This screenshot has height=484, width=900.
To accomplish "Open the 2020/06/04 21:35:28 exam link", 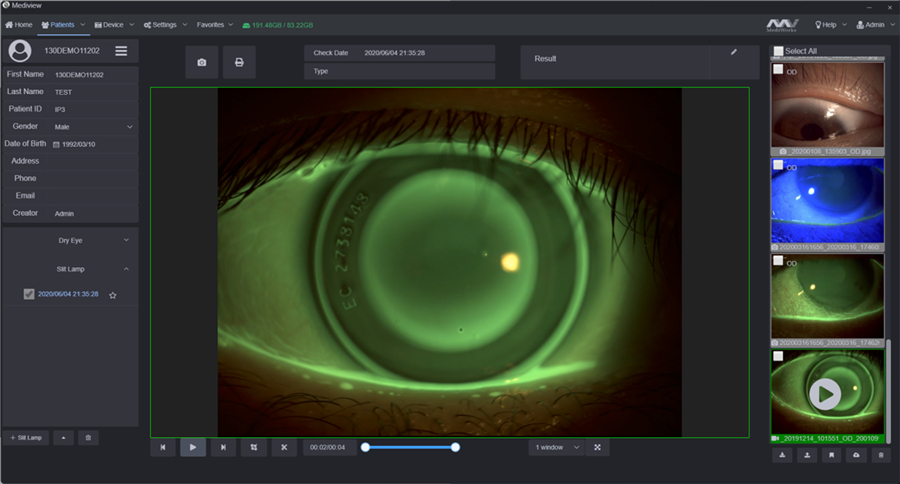I will [x=68, y=294].
